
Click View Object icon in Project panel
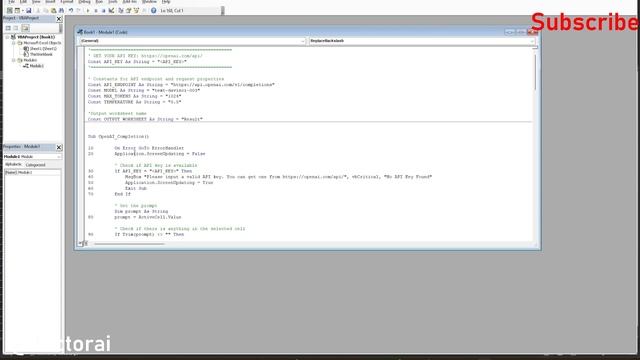tap(16, 28)
